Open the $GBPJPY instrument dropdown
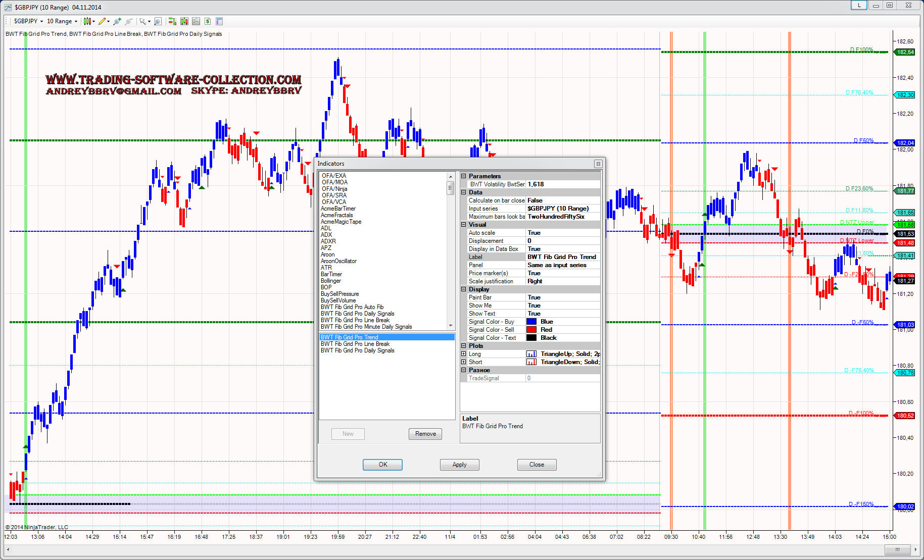The image size is (924, 560). pyautogui.click(x=28, y=21)
